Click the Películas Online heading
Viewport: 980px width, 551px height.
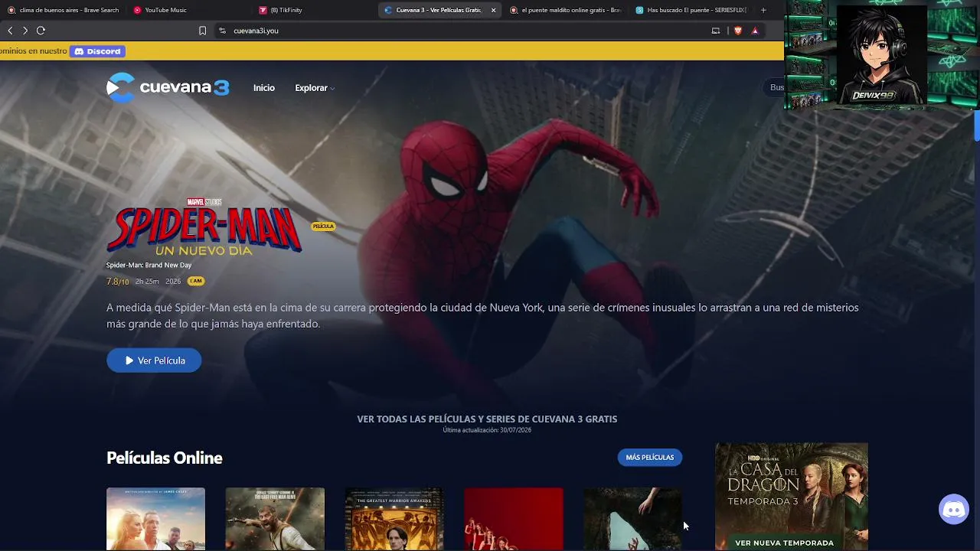pos(165,458)
